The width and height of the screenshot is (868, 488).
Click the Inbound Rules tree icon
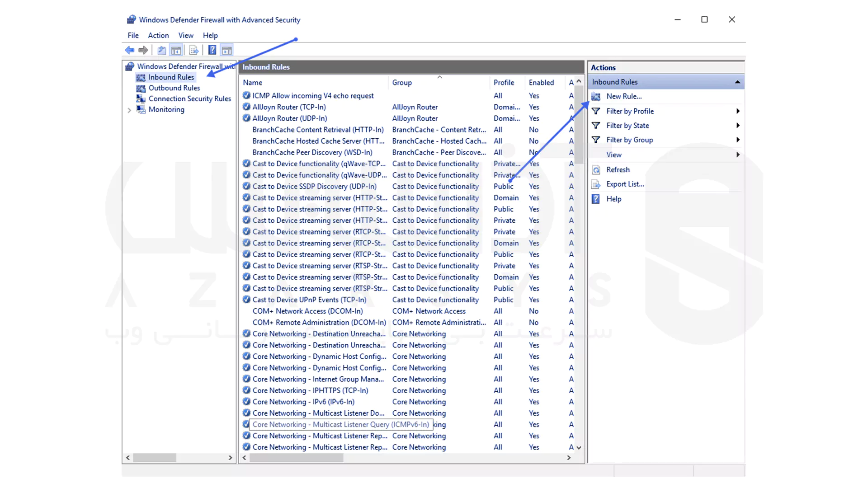click(x=141, y=77)
